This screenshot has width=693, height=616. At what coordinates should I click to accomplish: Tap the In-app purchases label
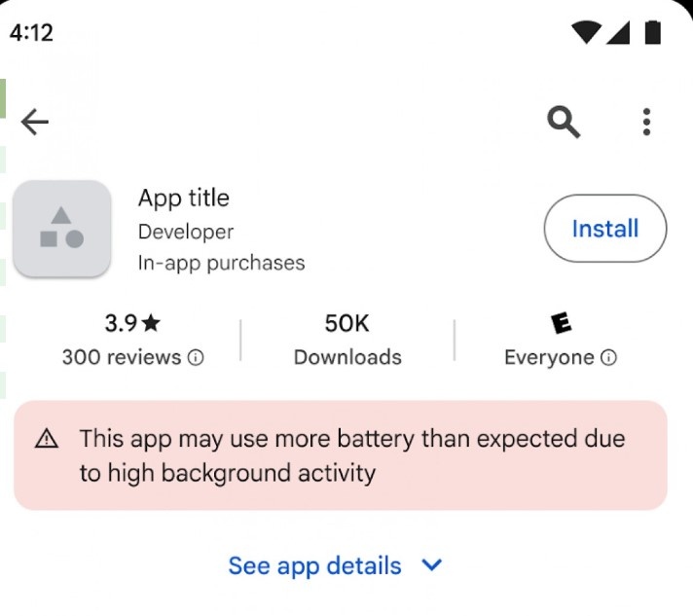pyautogui.click(x=221, y=263)
